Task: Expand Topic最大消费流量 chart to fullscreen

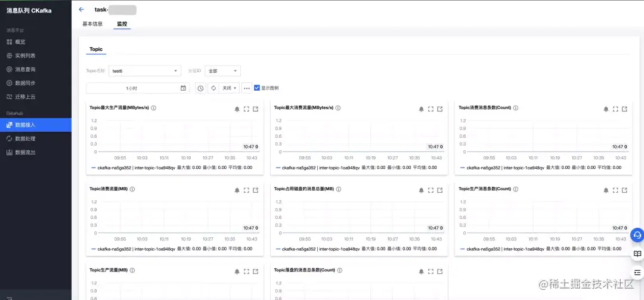Action: pos(431,109)
